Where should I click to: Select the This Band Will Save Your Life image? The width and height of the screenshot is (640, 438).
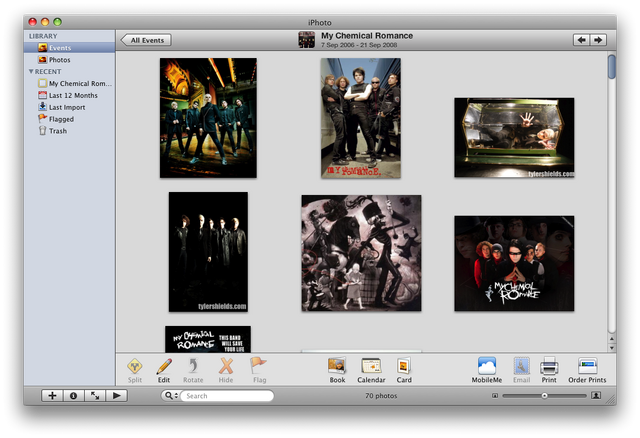pyautogui.click(x=208, y=339)
